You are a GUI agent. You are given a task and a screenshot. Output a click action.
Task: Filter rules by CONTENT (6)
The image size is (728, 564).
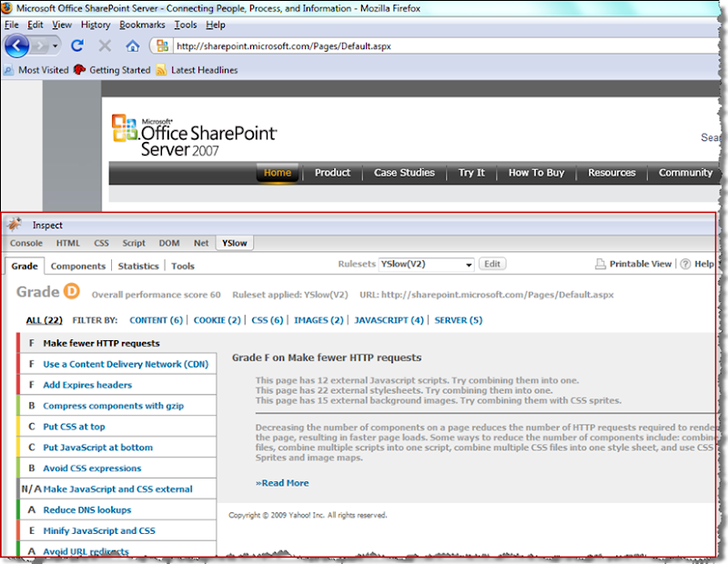coord(156,320)
